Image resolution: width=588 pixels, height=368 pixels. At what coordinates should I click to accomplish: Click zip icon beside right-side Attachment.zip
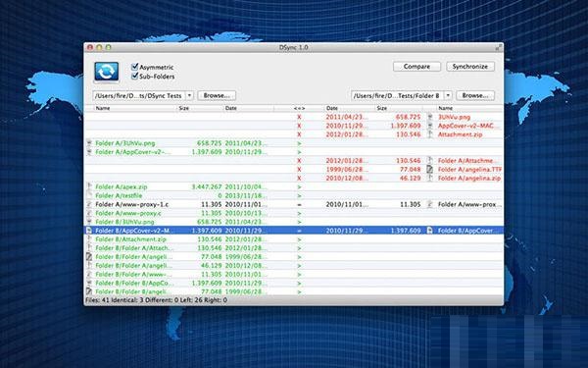(x=430, y=134)
